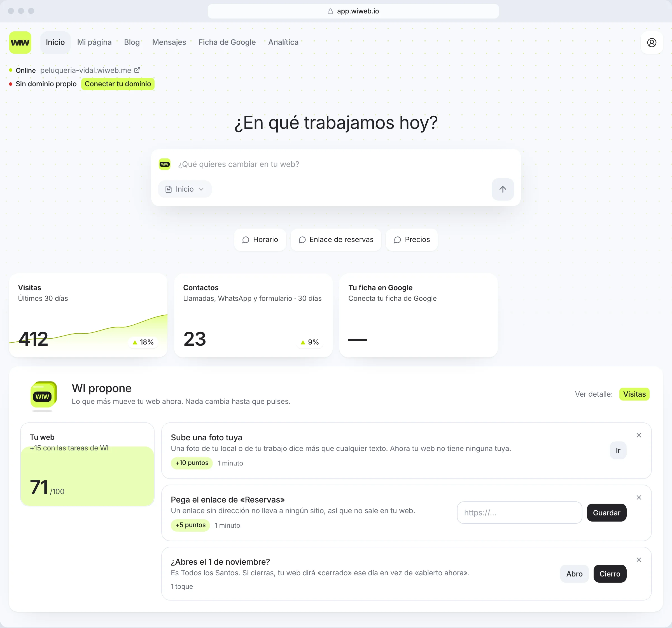This screenshot has height=628, width=672.
Task: Click the 'Tu web' 71/100 score card
Action: (87, 464)
